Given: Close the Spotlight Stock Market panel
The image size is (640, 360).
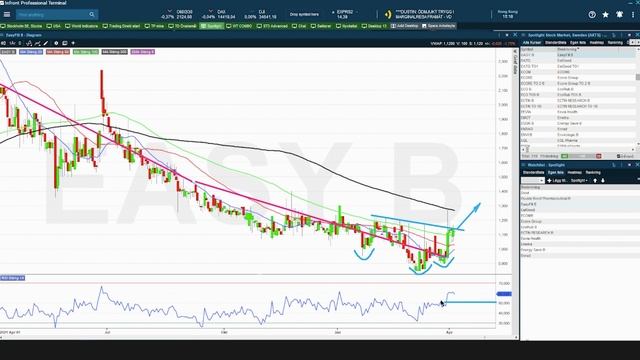Looking at the screenshot, I should click(x=637, y=35).
